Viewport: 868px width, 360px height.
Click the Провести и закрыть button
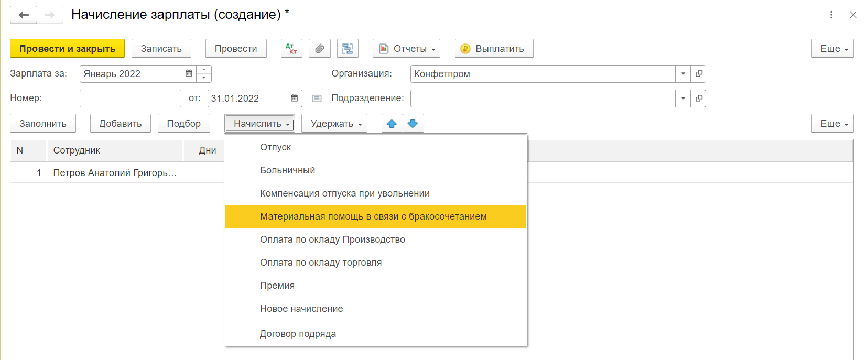[x=67, y=49]
